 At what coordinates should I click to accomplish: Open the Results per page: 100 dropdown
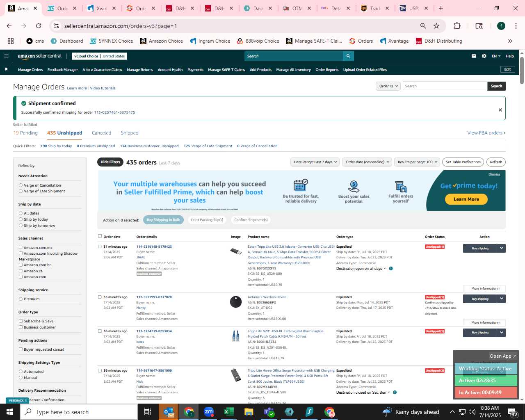coord(417,162)
